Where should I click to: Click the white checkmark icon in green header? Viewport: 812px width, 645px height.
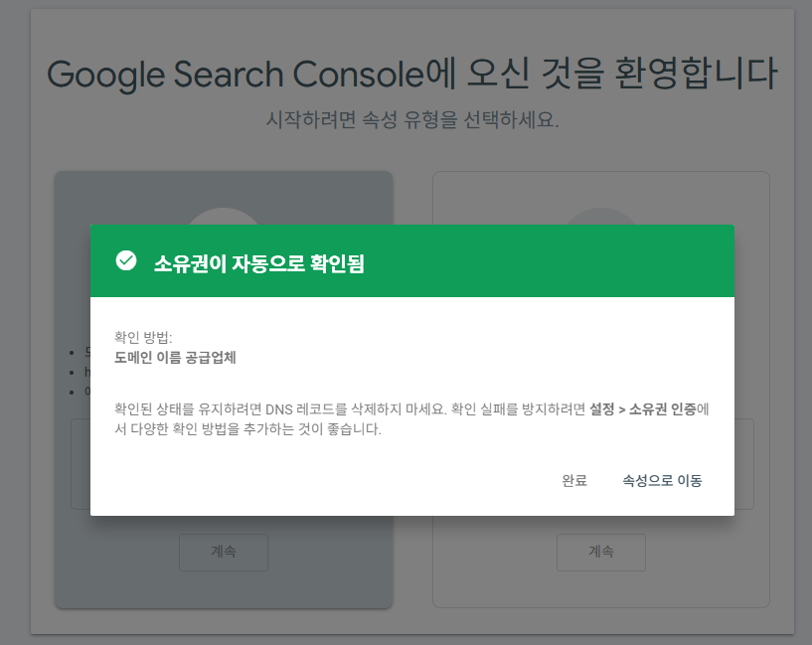point(126,260)
